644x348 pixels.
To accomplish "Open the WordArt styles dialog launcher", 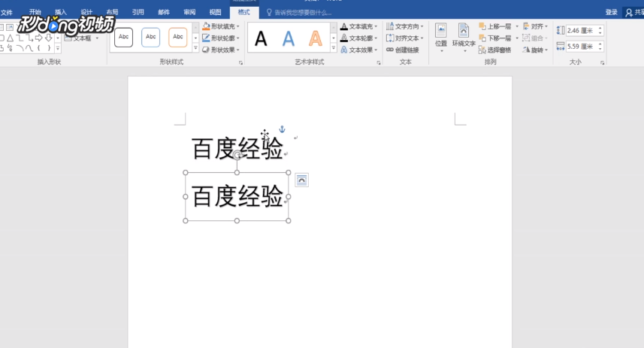I will 379,63.
